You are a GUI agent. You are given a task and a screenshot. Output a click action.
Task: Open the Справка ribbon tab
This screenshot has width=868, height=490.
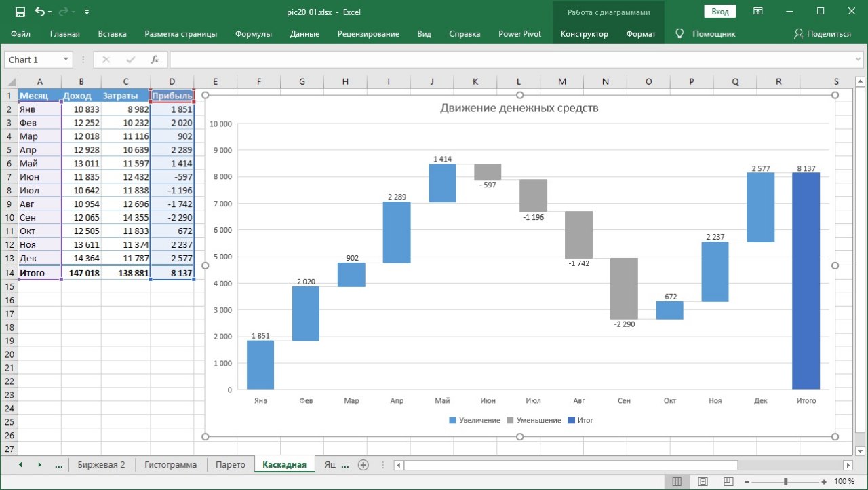click(465, 33)
